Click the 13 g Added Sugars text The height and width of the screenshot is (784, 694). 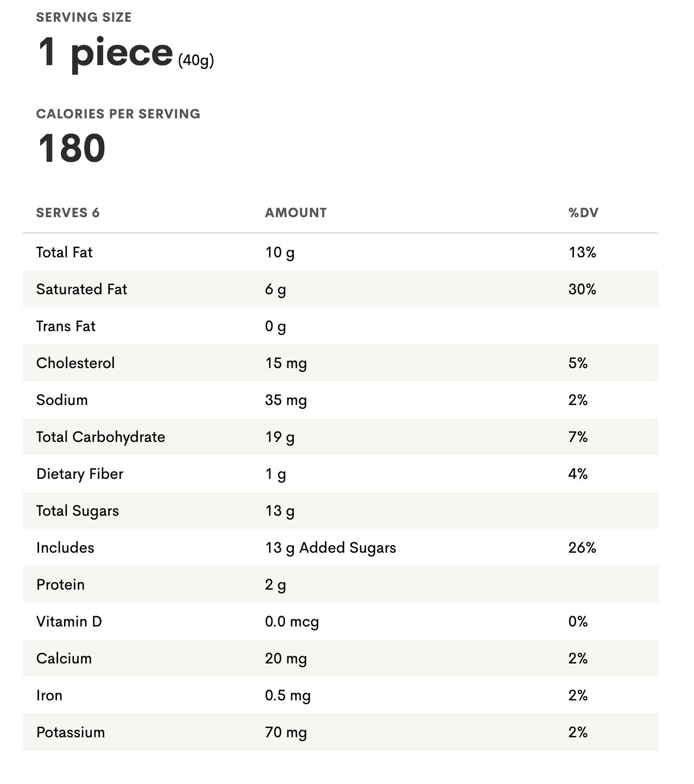(x=331, y=548)
